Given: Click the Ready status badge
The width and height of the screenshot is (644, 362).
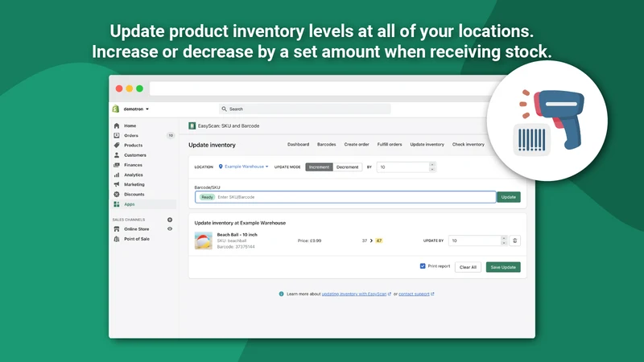Looking at the screenshot, I should [x=207, y=197].
